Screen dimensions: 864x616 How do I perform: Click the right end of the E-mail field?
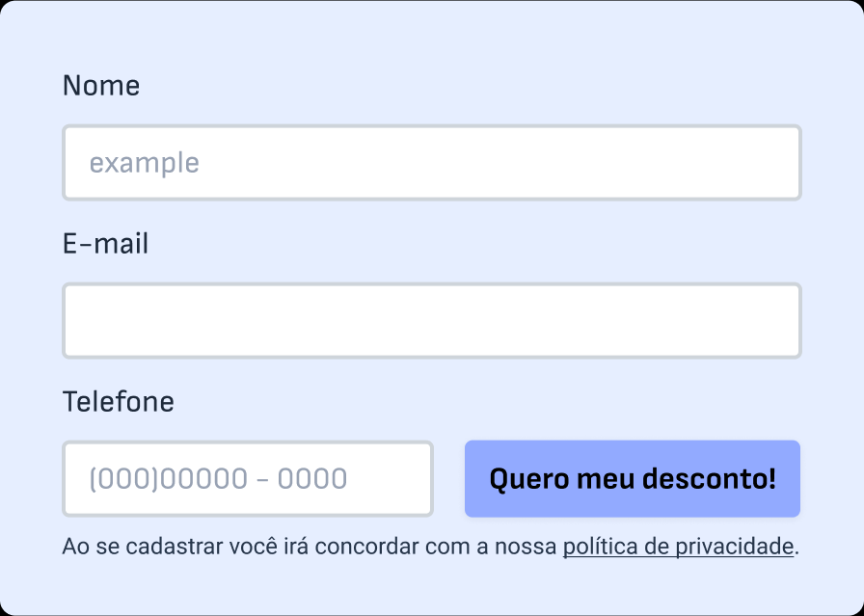click(771, 320)
